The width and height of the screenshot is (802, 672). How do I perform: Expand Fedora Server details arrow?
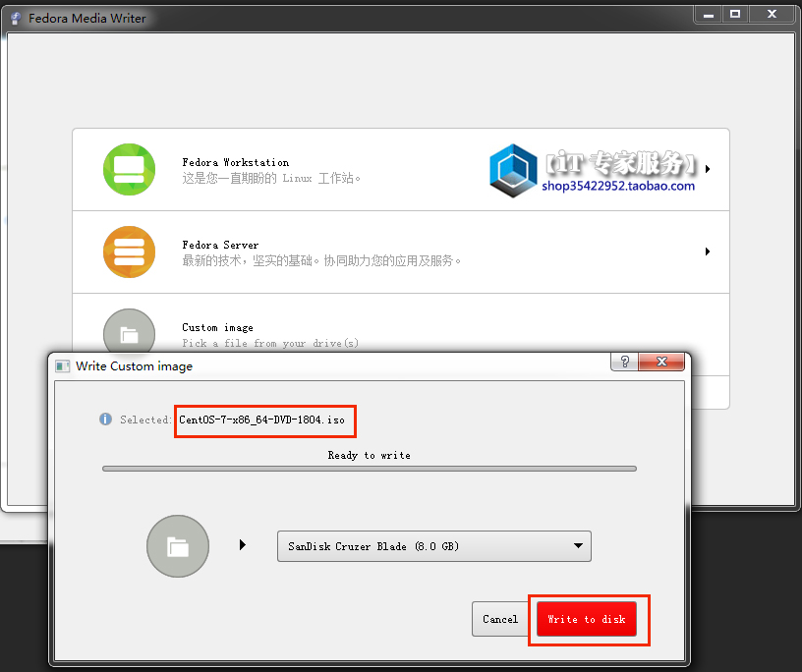(x=708, y=252)
